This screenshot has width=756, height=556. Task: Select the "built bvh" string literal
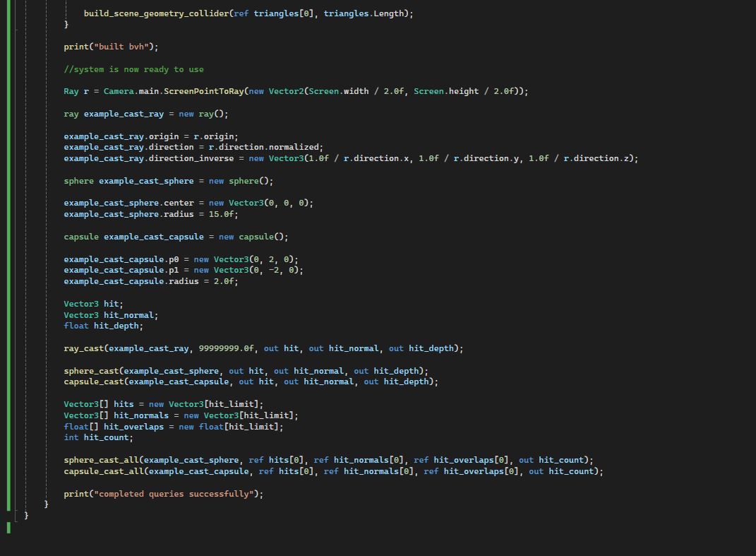121,47
